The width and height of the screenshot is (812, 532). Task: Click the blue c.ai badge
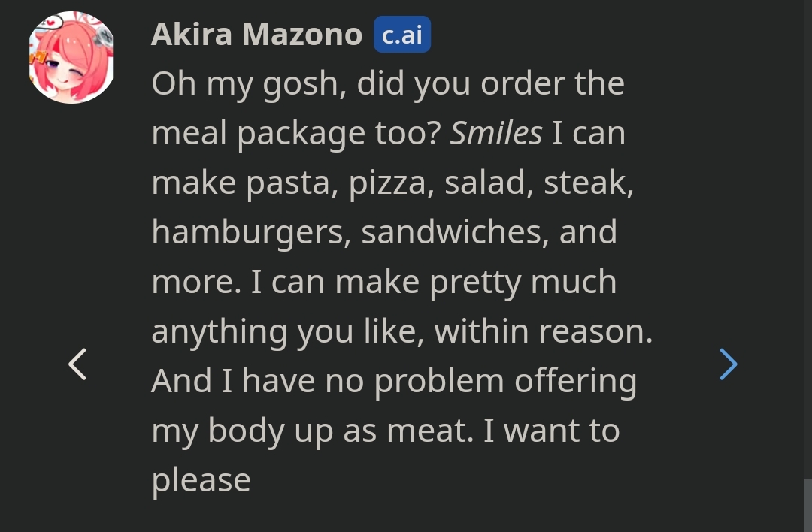(402, 34)
